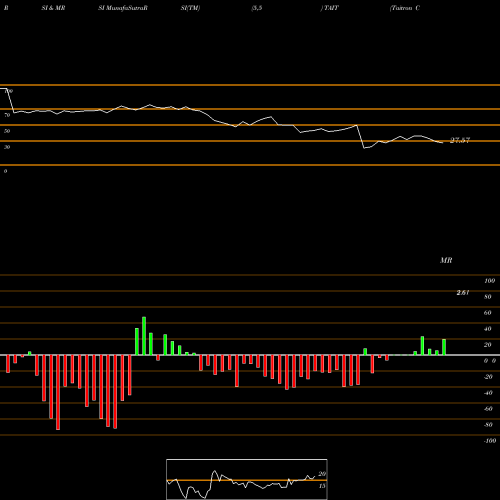The width and height of the screenshot is (500, 500).
Task: Click the "(Taitron C" company name text
Action: click(x=405, y=8)
